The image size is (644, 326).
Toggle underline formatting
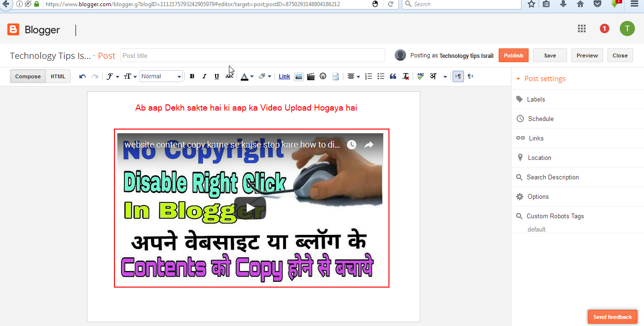pos(217,76)
